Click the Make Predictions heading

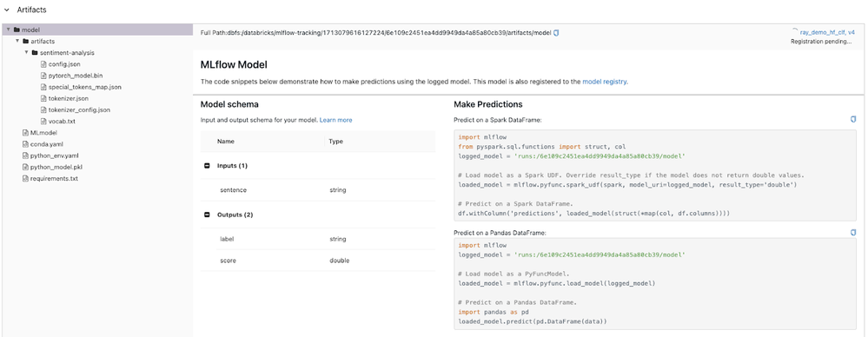pos(487,104)
